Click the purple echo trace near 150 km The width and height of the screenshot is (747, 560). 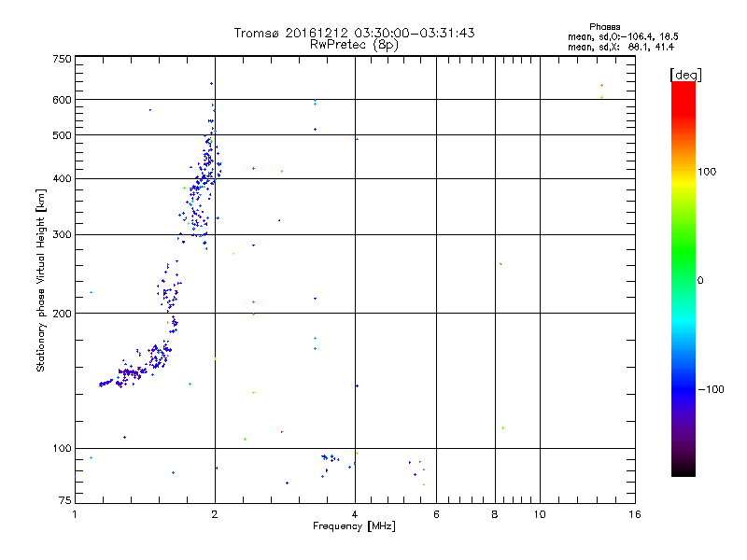pos(128,374)
